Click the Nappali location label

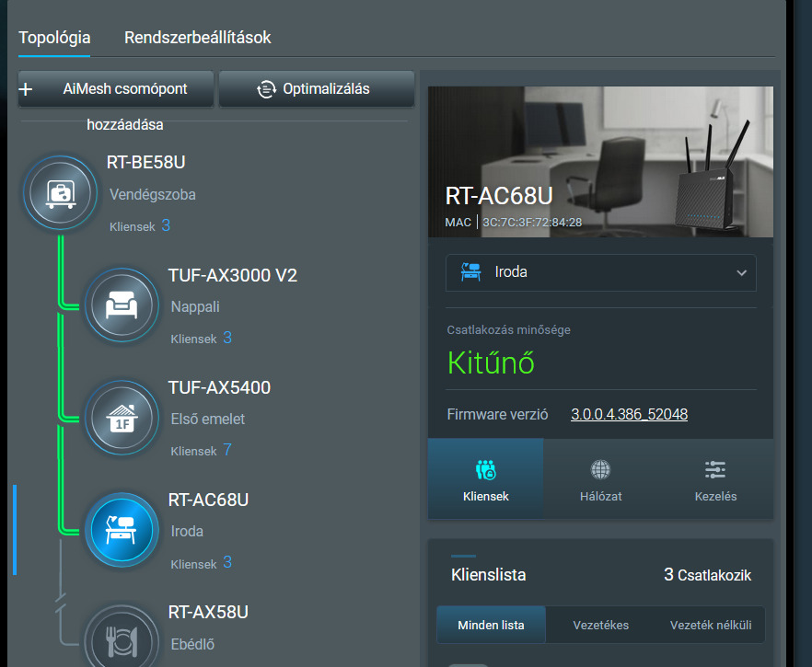(x=195, y=307)
